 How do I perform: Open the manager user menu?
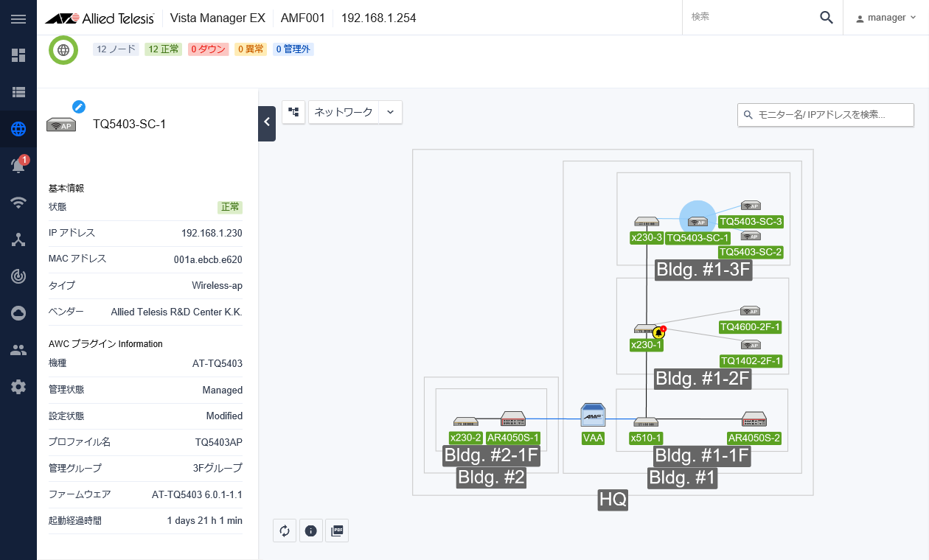pos(885,18)
